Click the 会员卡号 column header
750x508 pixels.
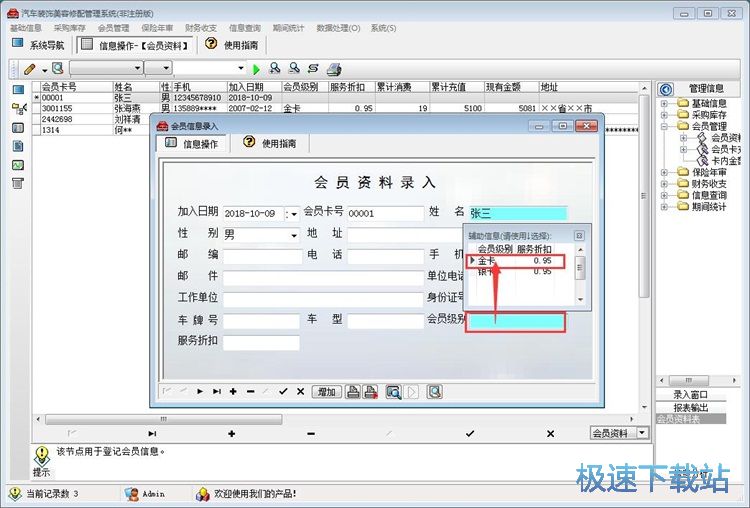[x=76, y=87]
